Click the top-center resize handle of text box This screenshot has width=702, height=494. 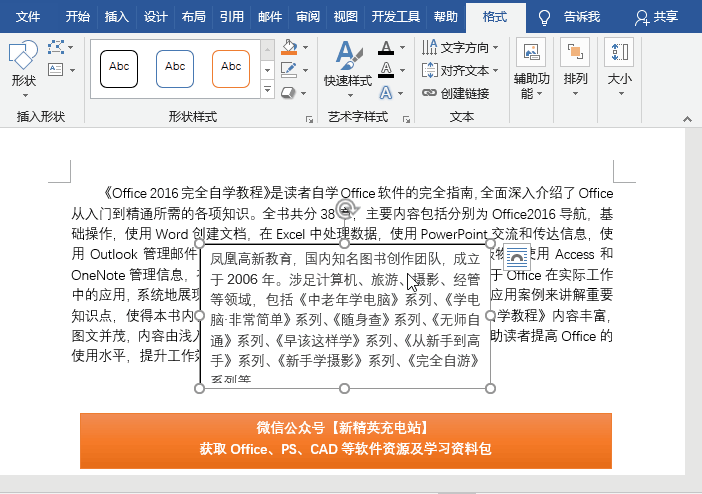coord(344,244)
